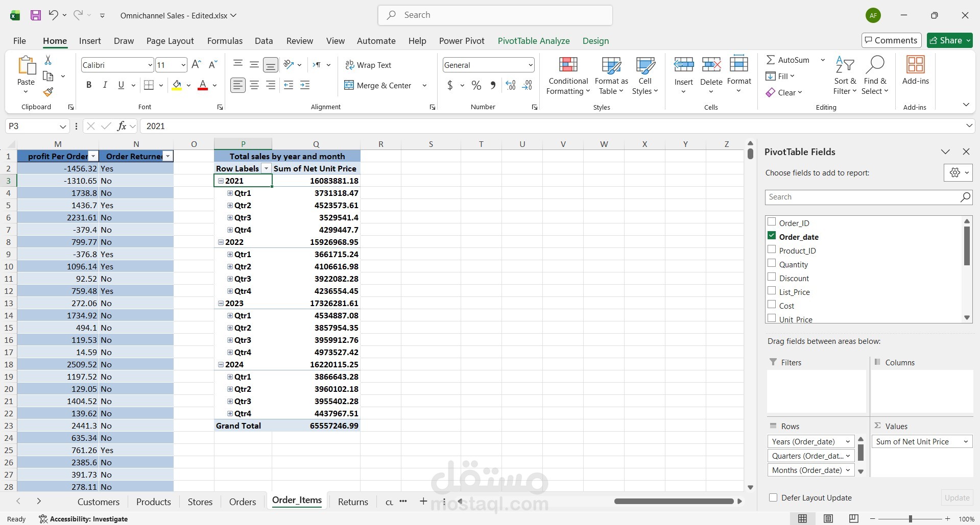Viewport: 980px width, 525px height.
Task: Open the Row Labels filter dropdown
Action: pos(266,168)
